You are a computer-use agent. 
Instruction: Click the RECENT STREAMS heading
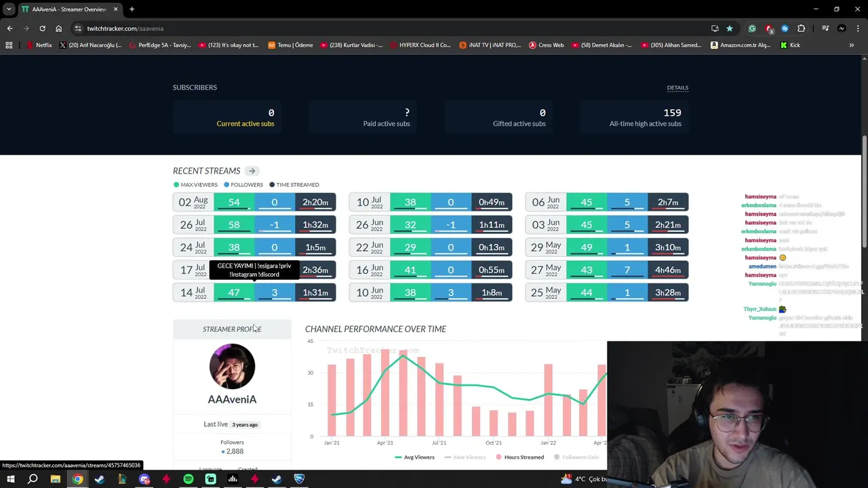click(206, 171)
